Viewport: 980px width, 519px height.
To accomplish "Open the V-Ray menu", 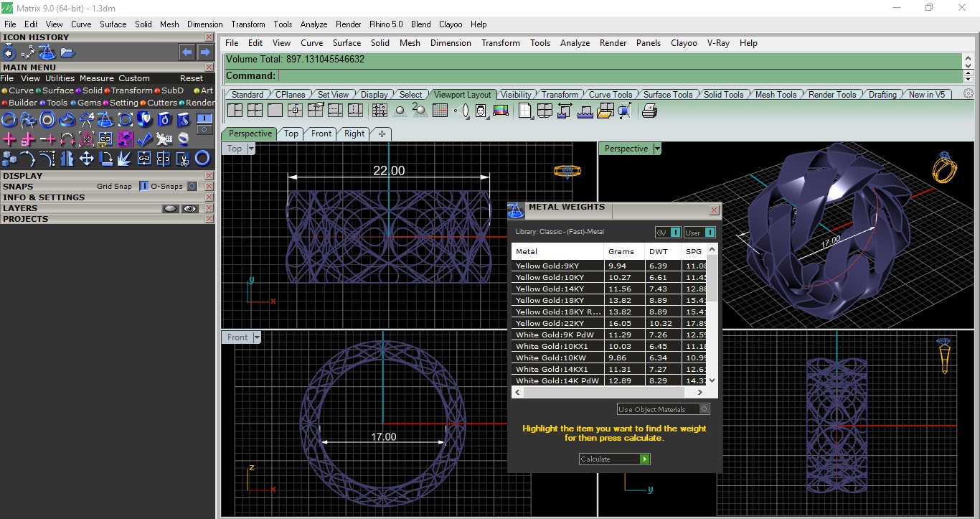I will 718,43.
